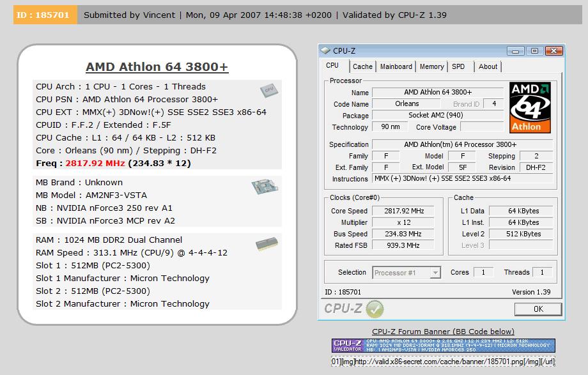The height and width of the screenshot is (375, 588).
Task: Click the ID : 185701 orange badge
Action: 45,15
